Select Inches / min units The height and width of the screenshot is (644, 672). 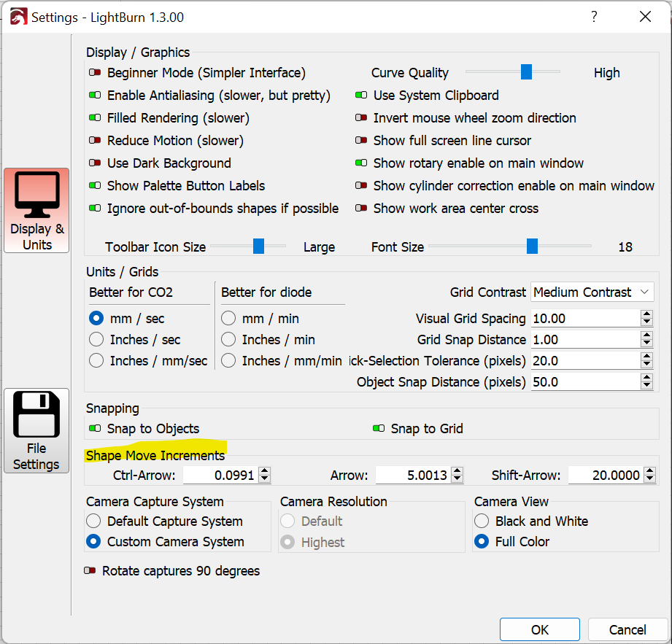tap(228, 339)
